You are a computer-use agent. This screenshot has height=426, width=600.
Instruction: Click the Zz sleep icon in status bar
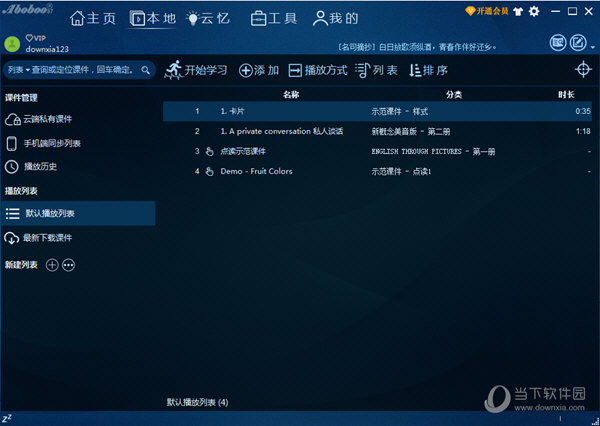(7, 418)
